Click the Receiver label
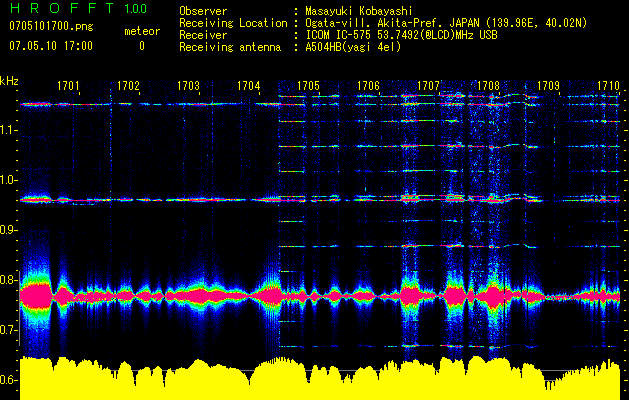This screenshot has height=400, width=629. pos(203,35)
